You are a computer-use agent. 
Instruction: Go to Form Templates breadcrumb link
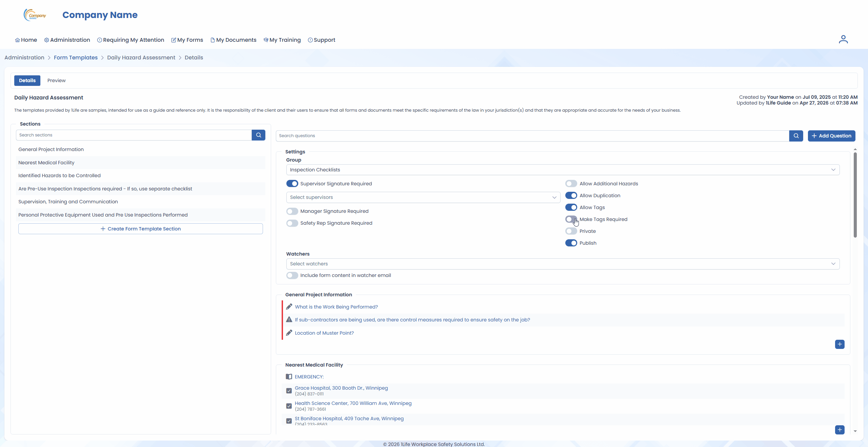(x=76, y=58)
